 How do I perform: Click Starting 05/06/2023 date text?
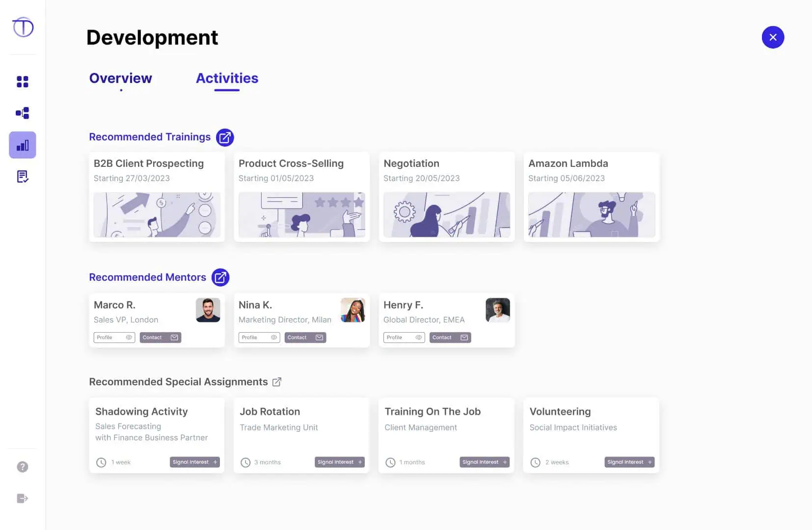click(567, 178)
